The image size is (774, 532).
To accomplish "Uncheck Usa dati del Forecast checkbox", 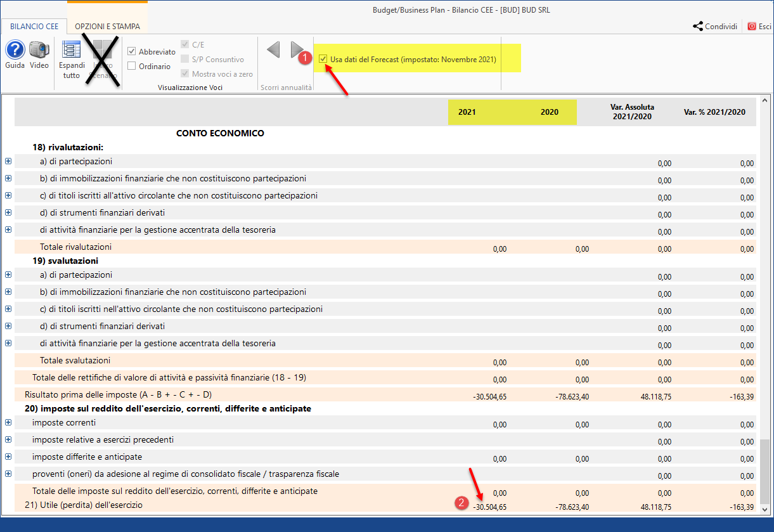I will point(324,59).
